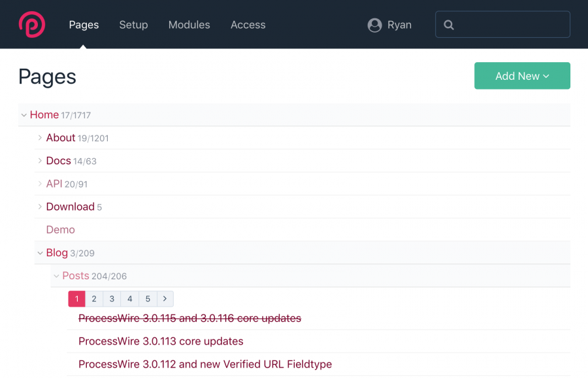Screen dimensions: 588x378
Task: Go to pagination page 3
Action: pos(112,299)
